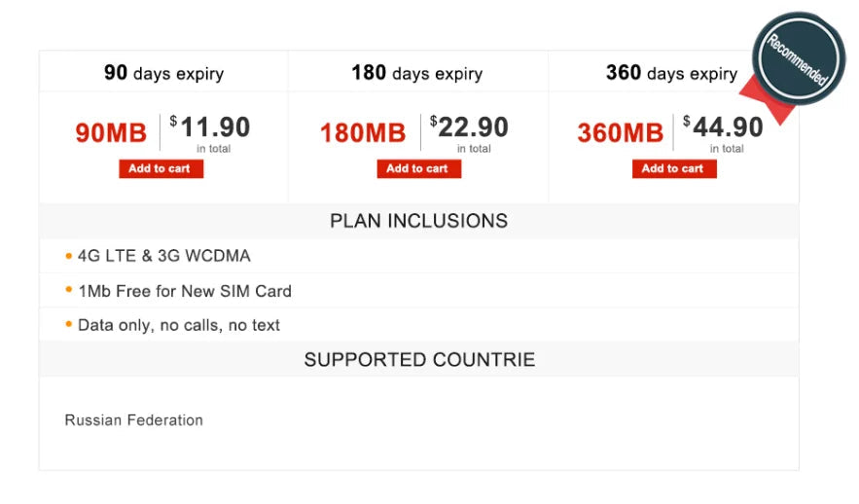Select the 90 days expiry header
859x504 pixels.
pyautogui.click(x=163, y=73)
